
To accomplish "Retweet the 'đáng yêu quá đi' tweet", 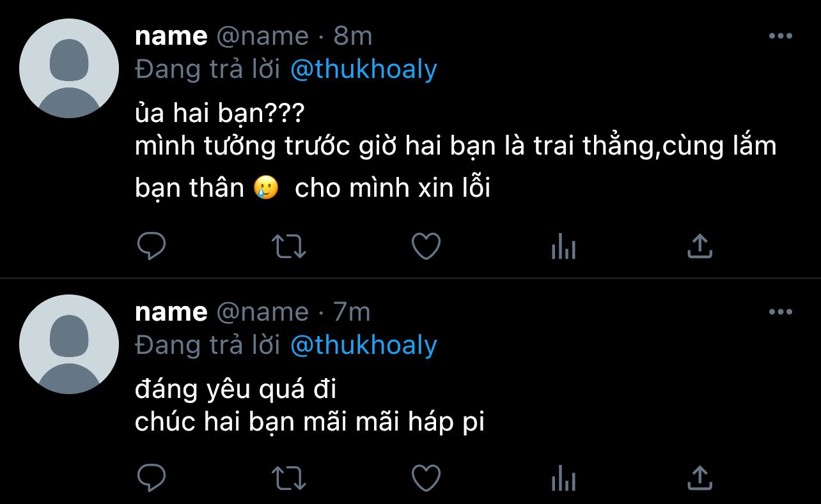I will coord(289,478).
